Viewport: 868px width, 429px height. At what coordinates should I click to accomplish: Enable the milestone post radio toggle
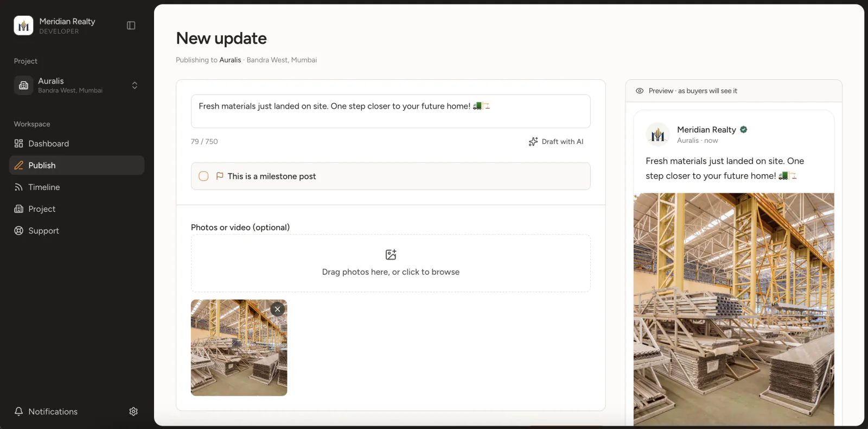(x=203, y=176)
